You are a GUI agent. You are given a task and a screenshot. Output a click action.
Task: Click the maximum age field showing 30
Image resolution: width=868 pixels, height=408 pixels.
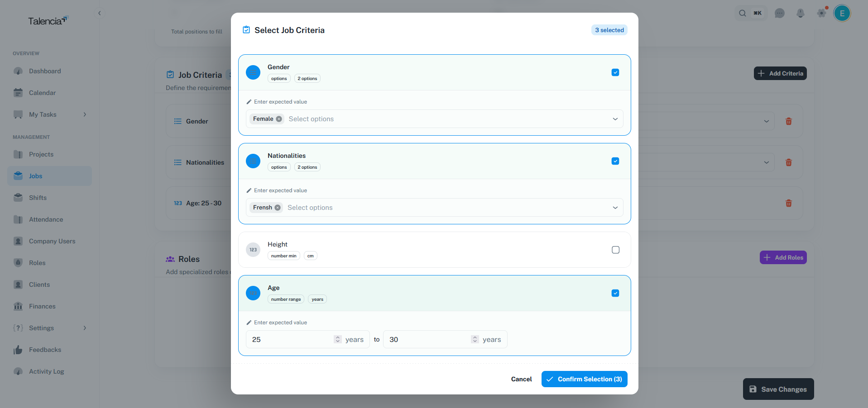(426, 339)
